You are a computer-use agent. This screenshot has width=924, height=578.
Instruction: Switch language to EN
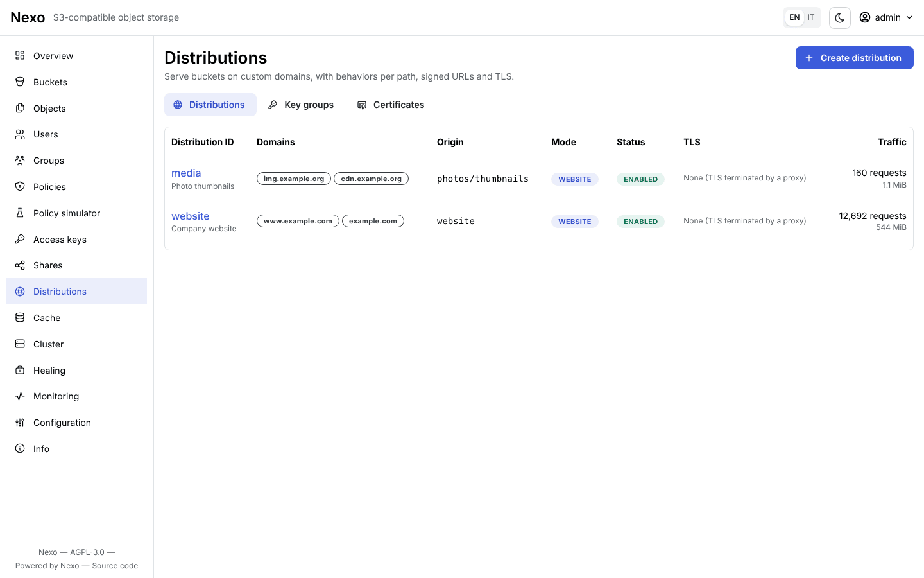[x=794, y=17]
